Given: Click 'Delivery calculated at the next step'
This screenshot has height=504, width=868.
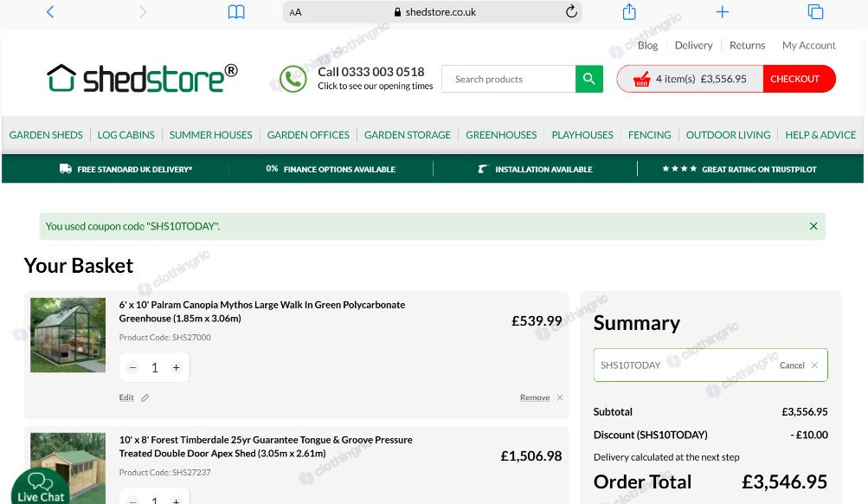Looking at the screenshot, I should tap(666, 457).
